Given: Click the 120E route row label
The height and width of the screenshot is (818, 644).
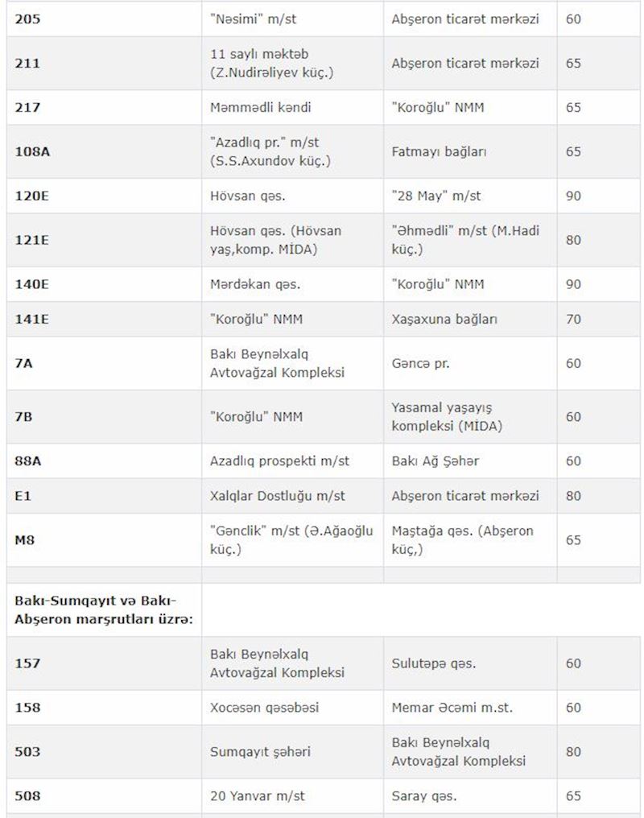Looking at the screenshot, I should (x=32, y=196).
